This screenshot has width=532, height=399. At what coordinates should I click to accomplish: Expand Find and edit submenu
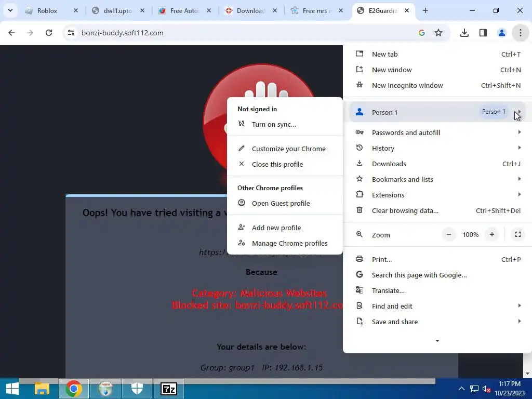click(x=437, y=307)
